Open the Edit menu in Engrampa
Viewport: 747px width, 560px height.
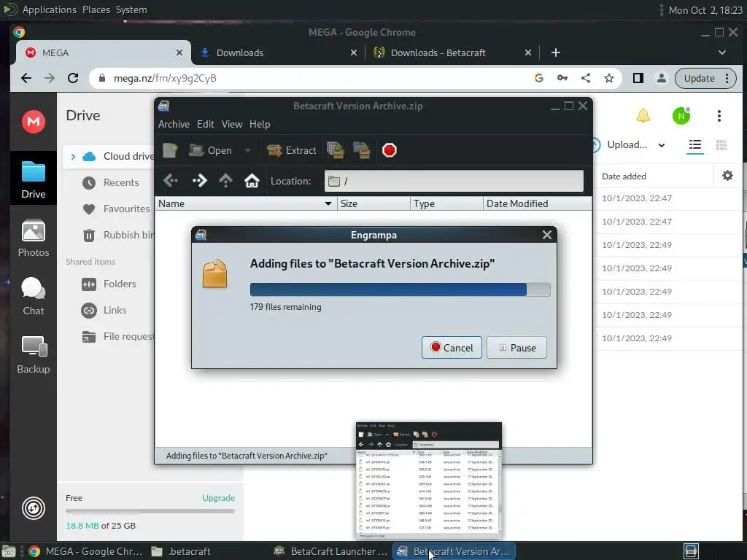click(x=205, y=124)
